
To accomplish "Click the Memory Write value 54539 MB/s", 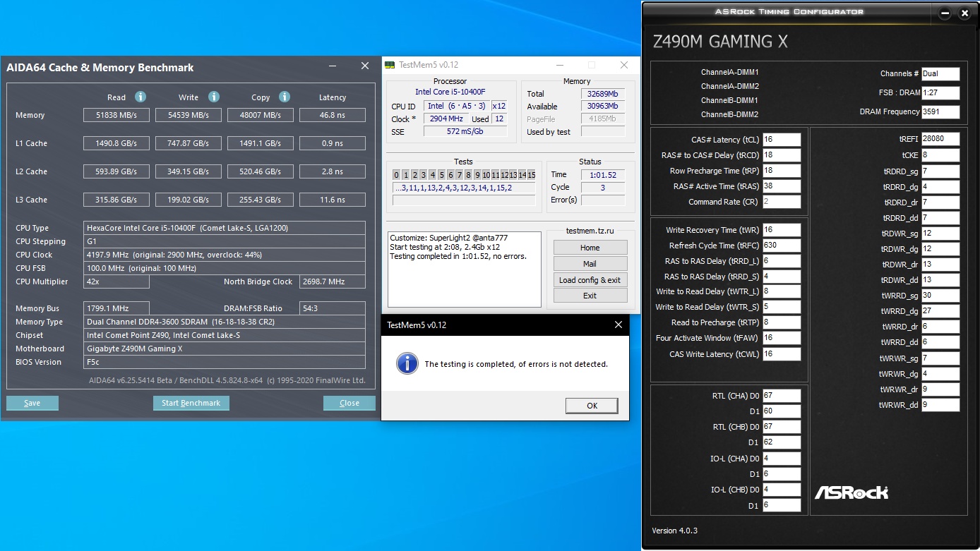I will point(189,115).
